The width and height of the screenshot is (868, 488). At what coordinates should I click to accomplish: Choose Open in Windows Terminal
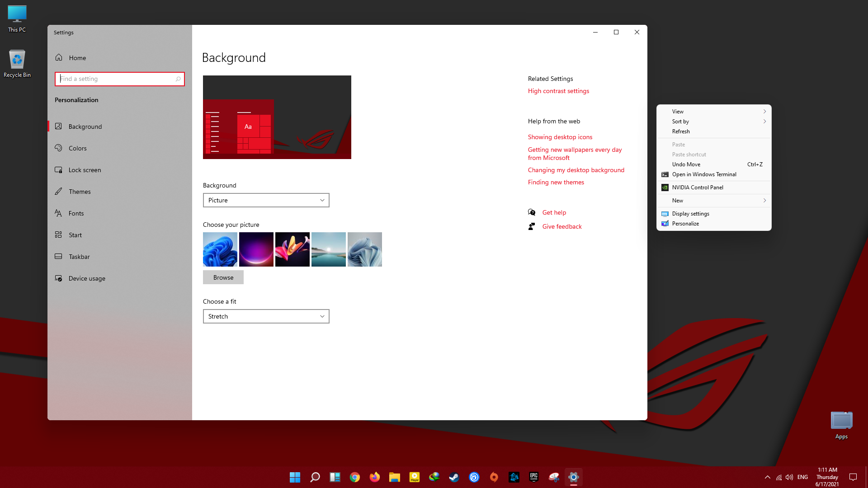click(x=714, y=174)
